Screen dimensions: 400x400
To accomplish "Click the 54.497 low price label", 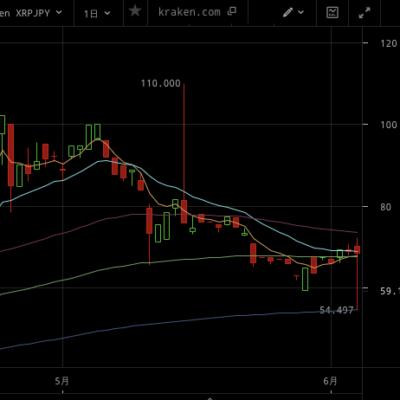I will [336, 310].
